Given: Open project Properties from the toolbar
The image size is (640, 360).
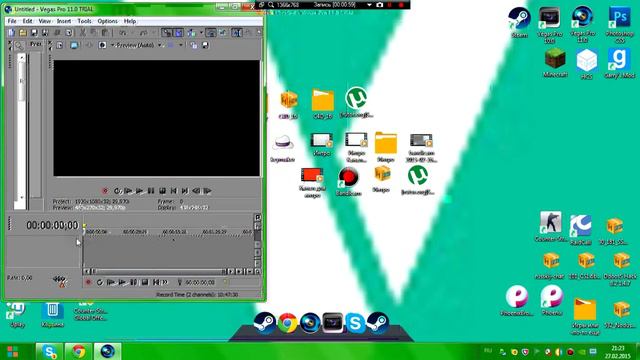Looking at the screenshot, I should click(69, 33).
